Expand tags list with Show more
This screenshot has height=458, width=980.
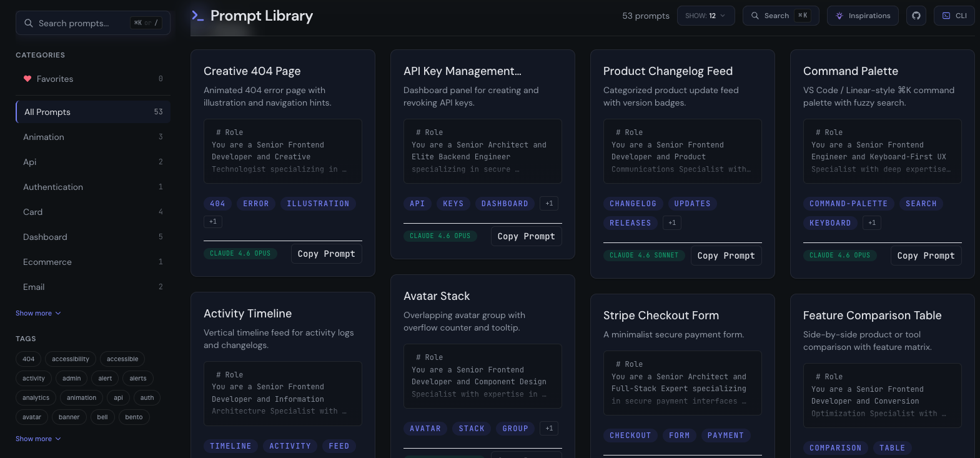point(38,439)
